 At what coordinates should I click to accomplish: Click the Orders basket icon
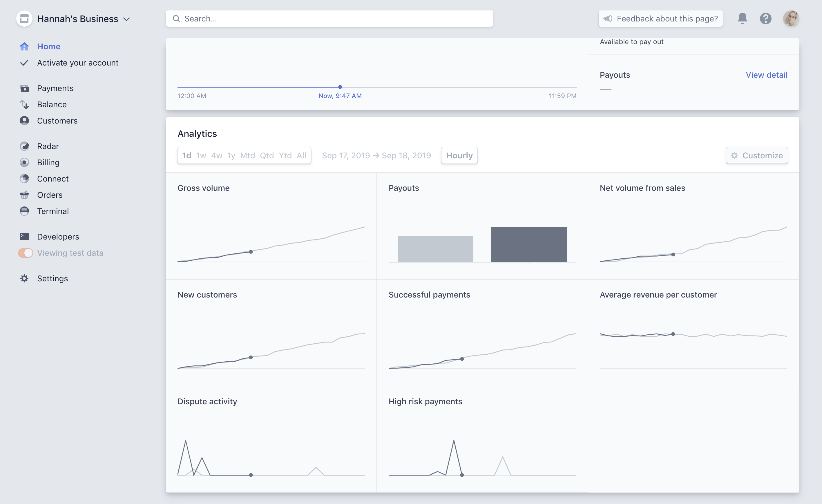coord(24,195)
